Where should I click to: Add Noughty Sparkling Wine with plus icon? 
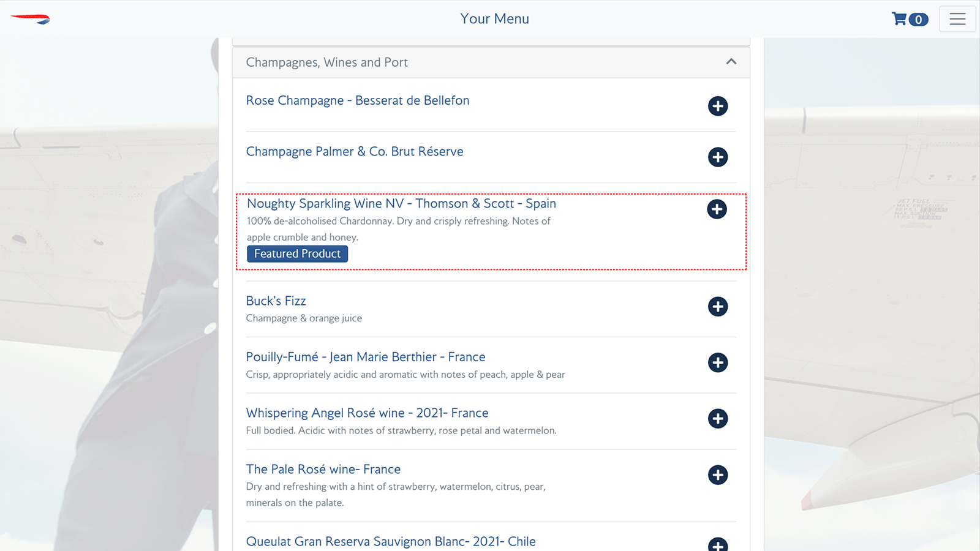pos(717,209)
